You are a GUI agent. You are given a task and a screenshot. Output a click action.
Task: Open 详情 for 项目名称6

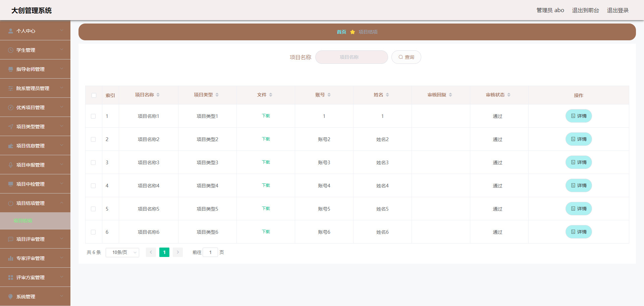579,232
